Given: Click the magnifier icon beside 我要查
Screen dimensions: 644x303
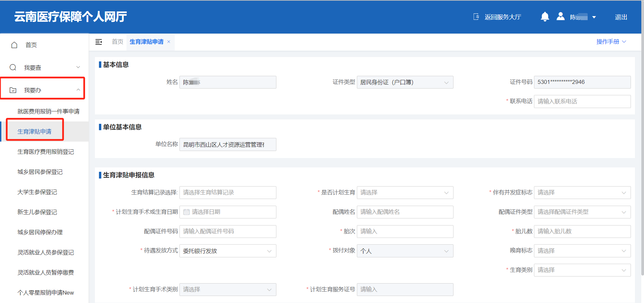Looking at the screenshot, I should 13,67.
